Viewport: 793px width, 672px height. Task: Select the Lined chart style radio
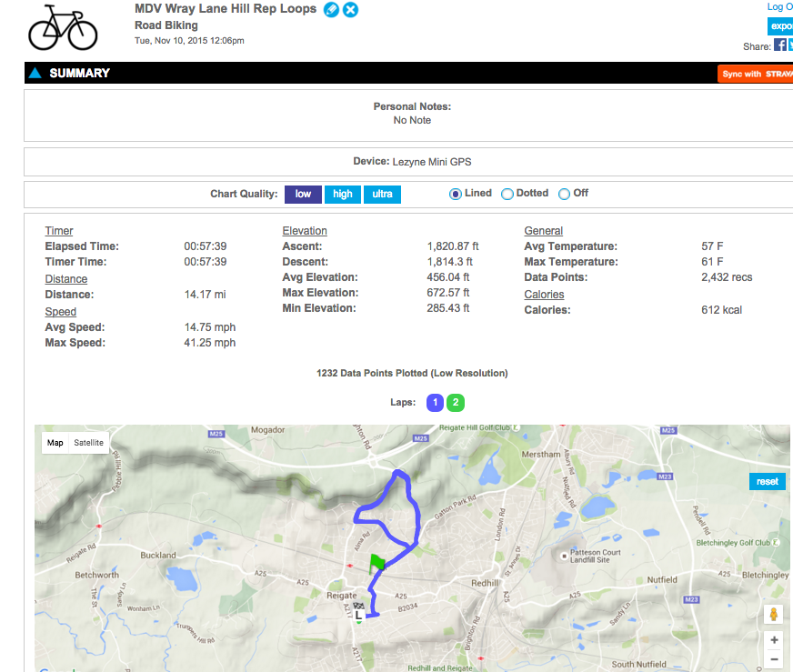coord(456,194)
